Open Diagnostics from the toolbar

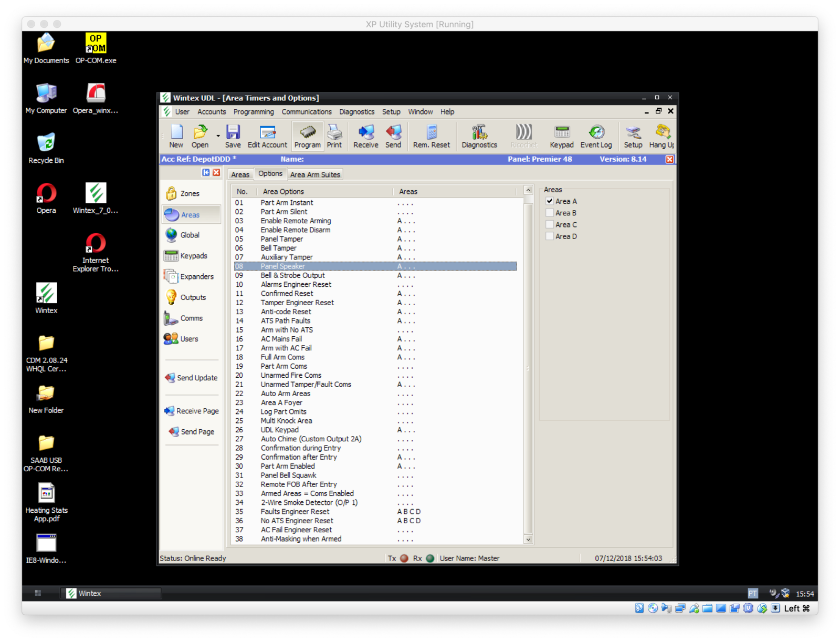(x=479, y=137)
